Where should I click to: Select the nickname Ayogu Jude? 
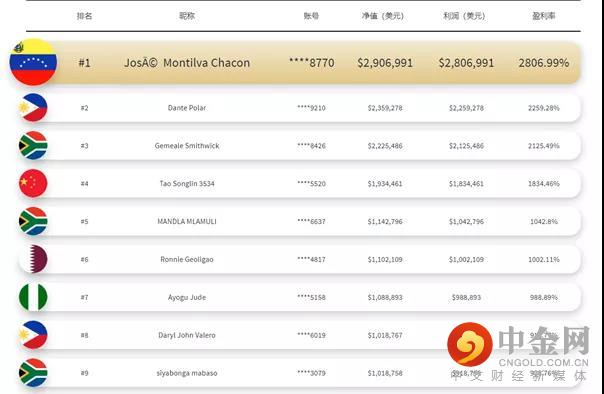(x=187, y=297)
